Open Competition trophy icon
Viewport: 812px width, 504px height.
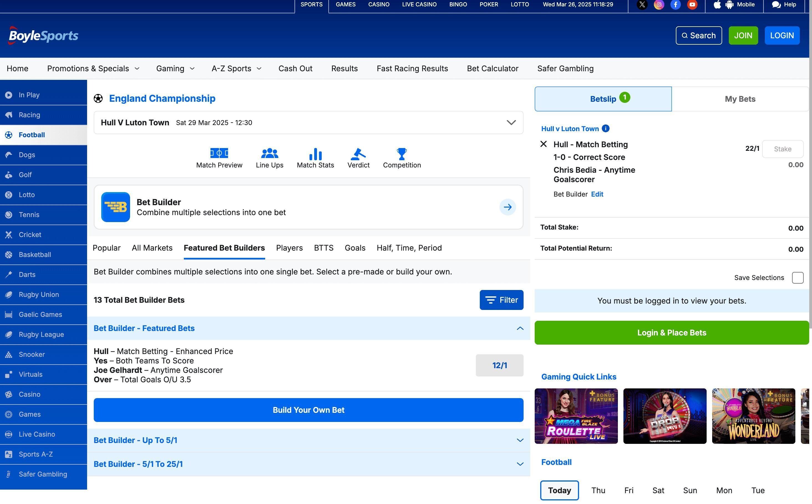click(x=402, y=154)
